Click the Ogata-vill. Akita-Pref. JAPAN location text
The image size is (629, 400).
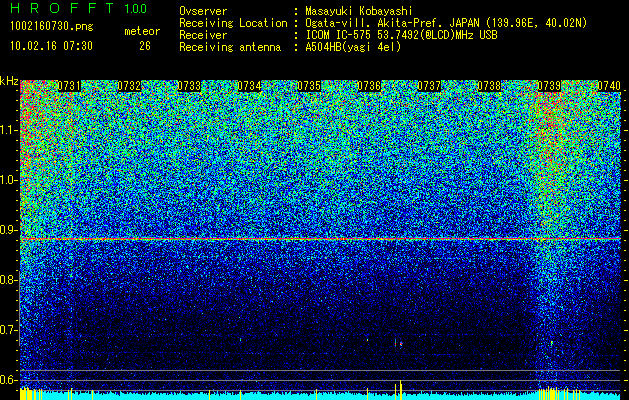click(446, 23)
